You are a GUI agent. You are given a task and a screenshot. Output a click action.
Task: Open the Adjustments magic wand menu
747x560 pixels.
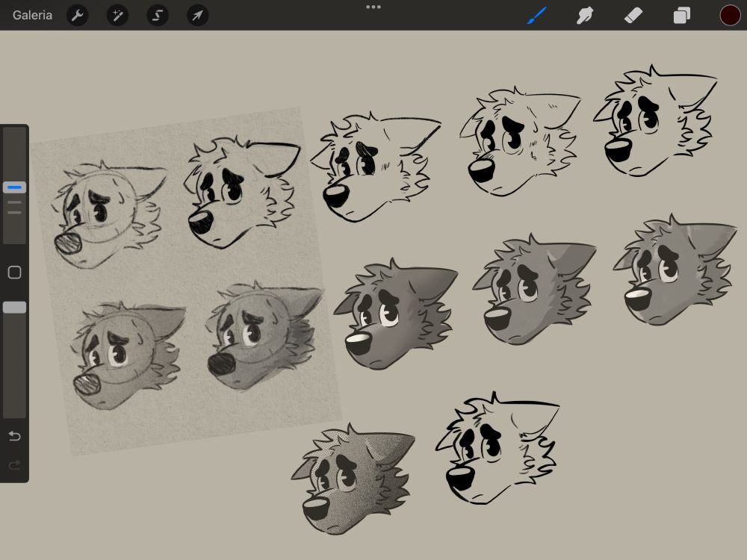point(118,15)
